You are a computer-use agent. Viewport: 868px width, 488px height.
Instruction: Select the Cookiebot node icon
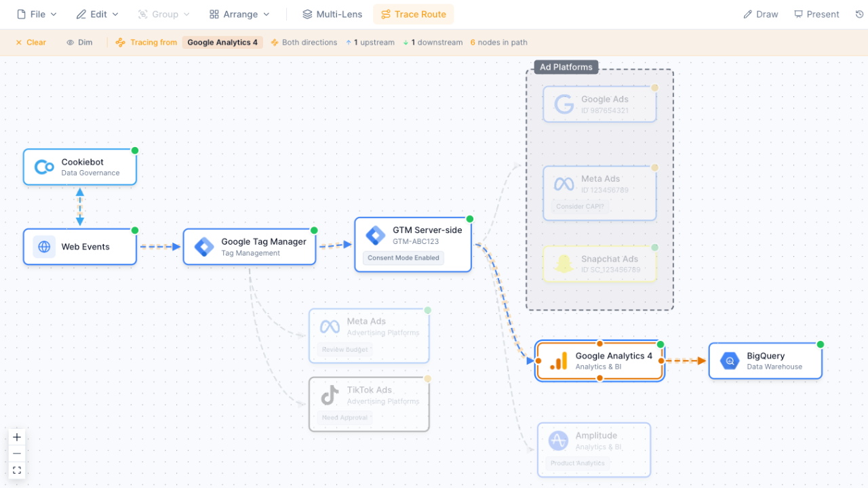click(43, 166)
